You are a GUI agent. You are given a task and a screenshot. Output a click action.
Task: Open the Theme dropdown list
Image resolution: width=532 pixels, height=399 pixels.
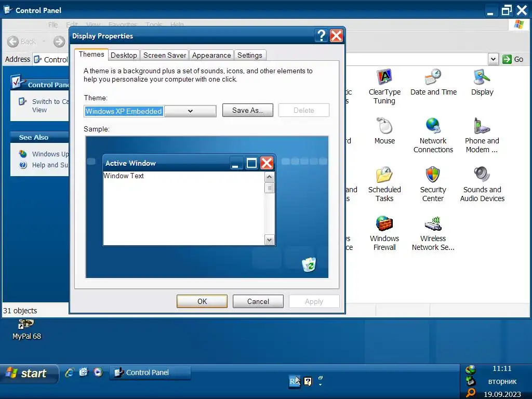tap(190, 111)
